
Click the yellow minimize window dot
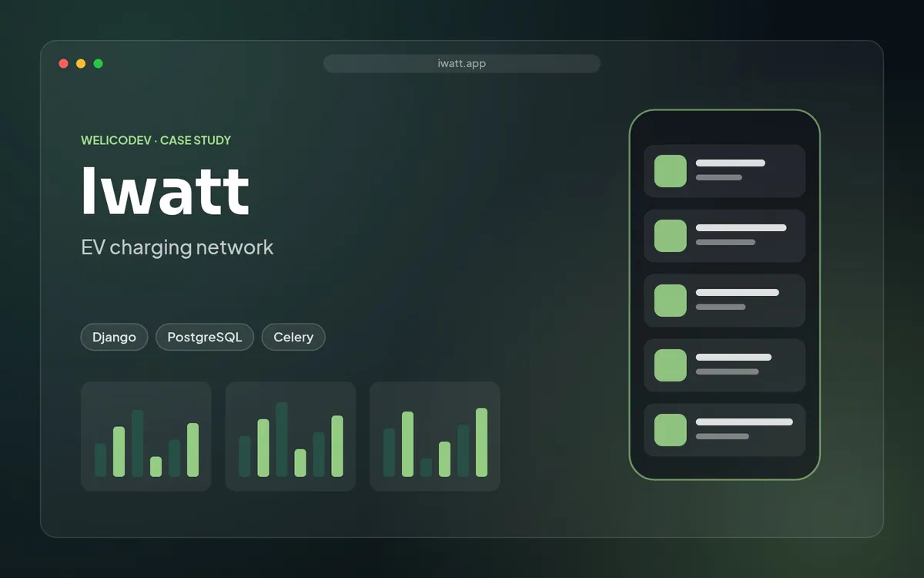[81, 63]
